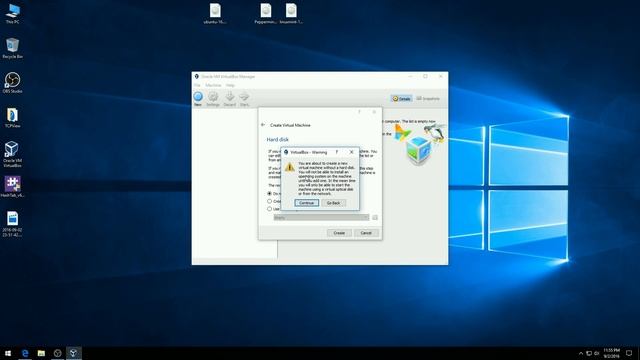Image resolution: width=640 pixels, height=360 pixels.
Task: Select the Peppermint file icon on the desktop
Action: pos(266,13)
